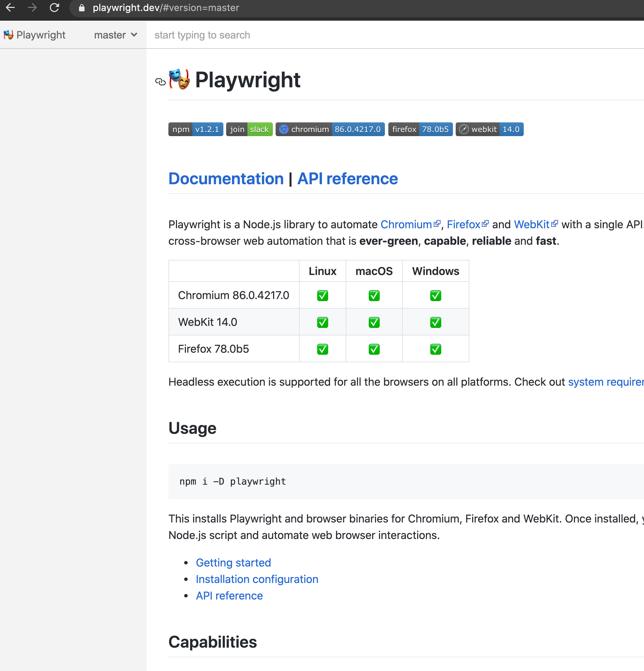Image resolution: width=644 pixels, height=671 pixels.
Task: Follow the Chromium link in the intro
Action: click(406, 224)
